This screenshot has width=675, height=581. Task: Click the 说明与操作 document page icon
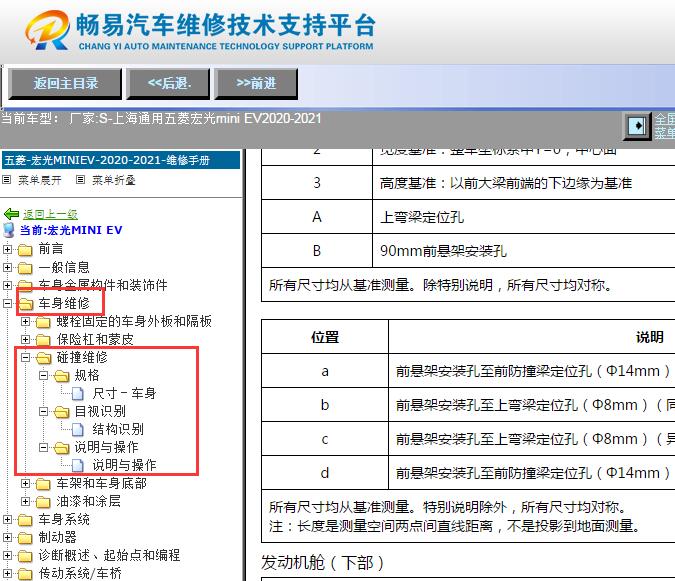(78, 465)
